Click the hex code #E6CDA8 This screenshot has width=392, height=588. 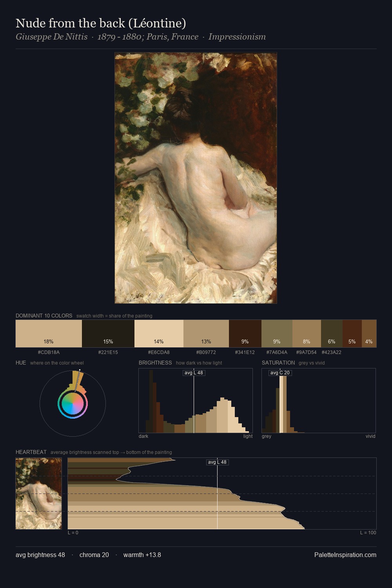coord(159,352)
